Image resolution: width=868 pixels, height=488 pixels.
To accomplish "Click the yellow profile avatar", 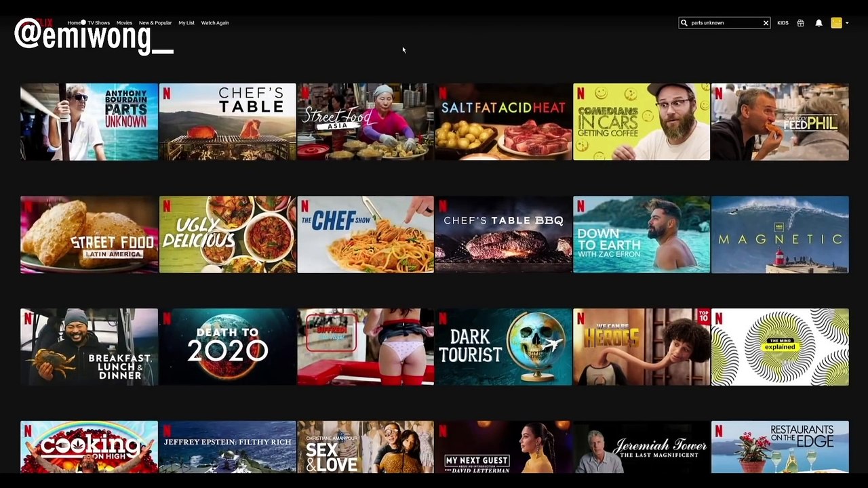I will [836, 23].
